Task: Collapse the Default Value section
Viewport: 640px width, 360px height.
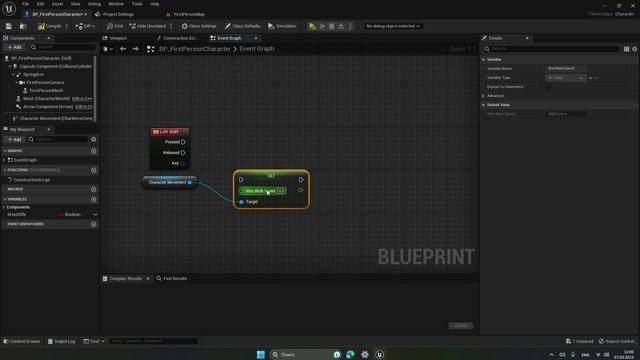Action: (x=484, y=105)
